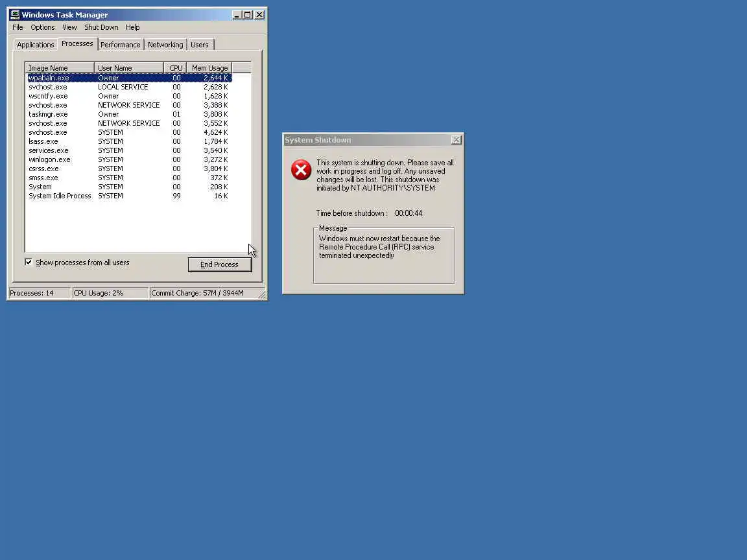Open the View menu
747x560 pixels.
tap(69, 27)
